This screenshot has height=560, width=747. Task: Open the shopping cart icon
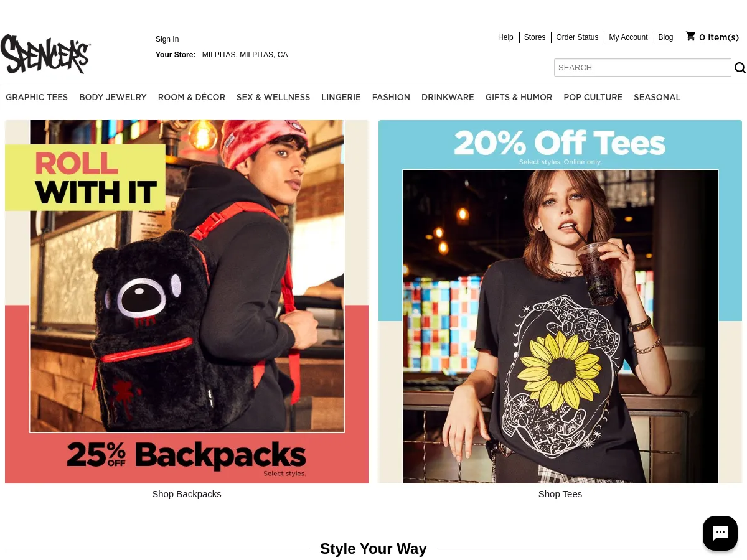tap(690, 37)
